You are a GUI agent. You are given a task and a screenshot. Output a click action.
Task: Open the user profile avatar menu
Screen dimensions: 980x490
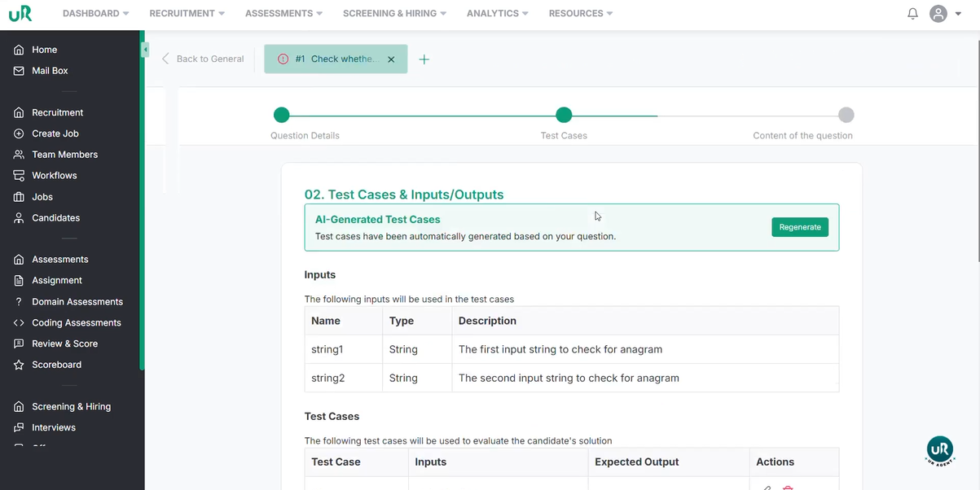tap(938, 14)
